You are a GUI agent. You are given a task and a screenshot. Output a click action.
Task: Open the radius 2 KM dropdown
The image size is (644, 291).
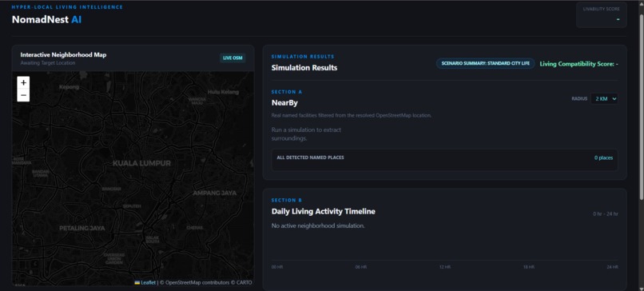[x=604, y=98]
